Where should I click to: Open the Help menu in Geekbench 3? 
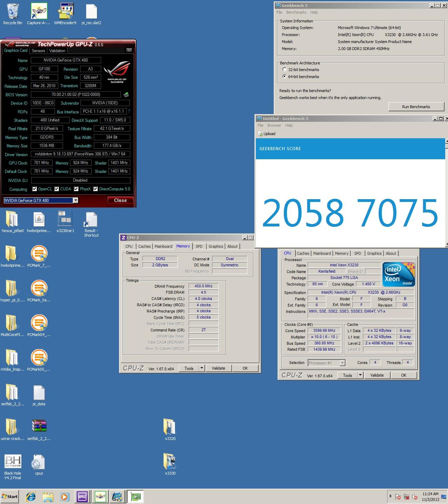314,12
